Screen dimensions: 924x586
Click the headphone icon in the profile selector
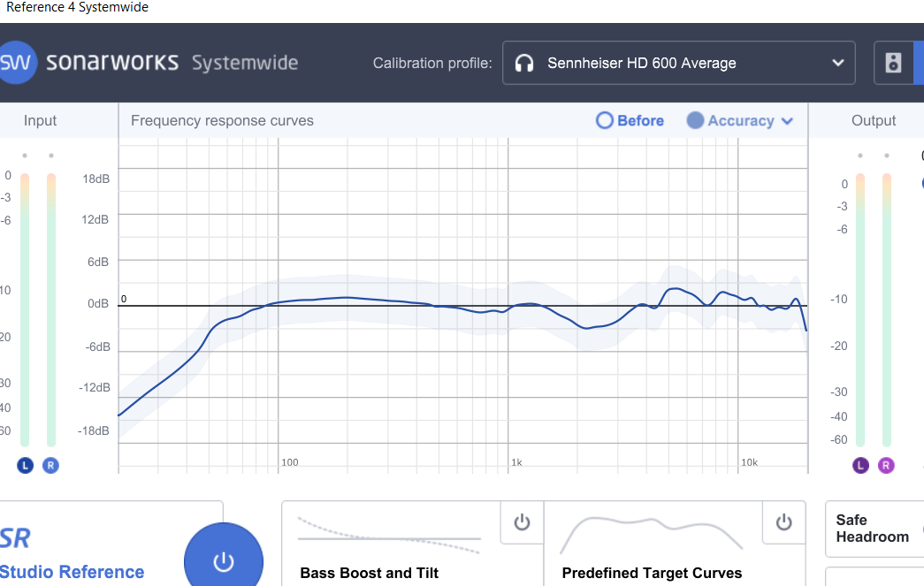point(523,63)
